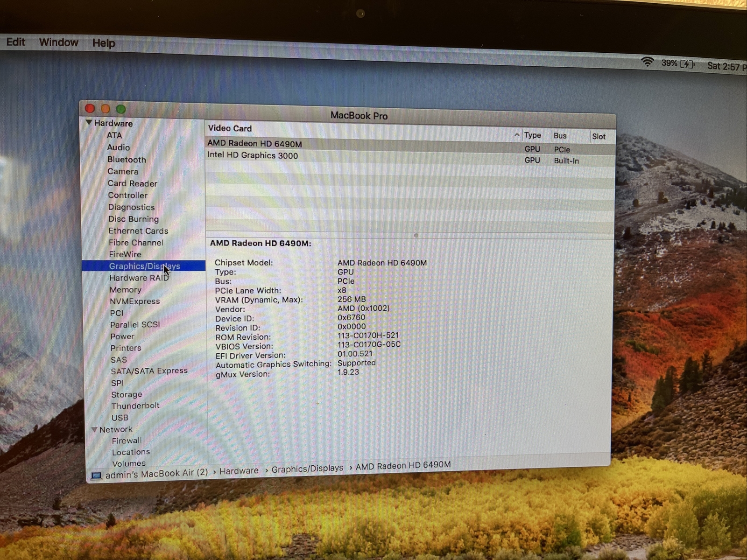Sort by the Video Card column
Image resolution: width=747 pixels, height=560 pixels.
tap(230, 128)
